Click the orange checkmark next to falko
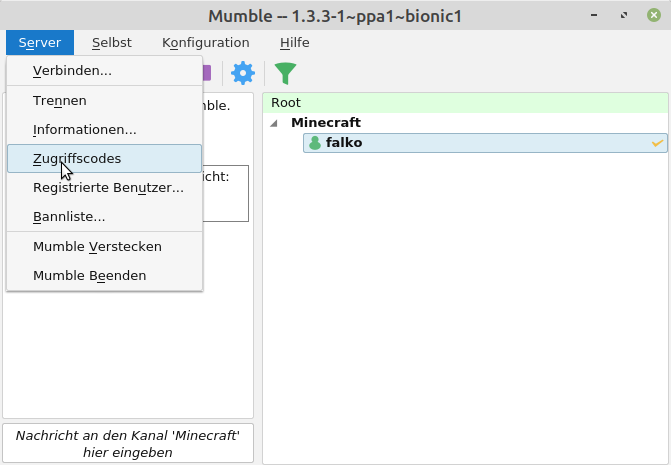Screen dimensions: 671x465 (x=657, y=143)
